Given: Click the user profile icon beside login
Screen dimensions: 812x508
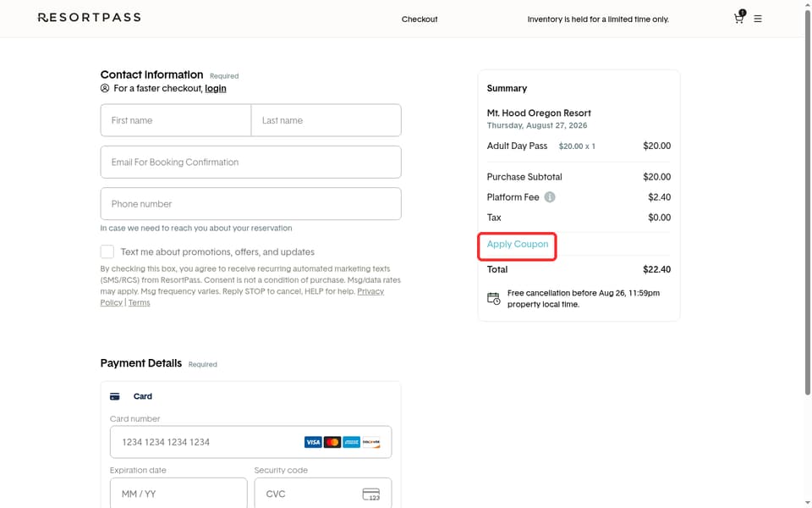Looking at the screenshot, I should (105, 88).
